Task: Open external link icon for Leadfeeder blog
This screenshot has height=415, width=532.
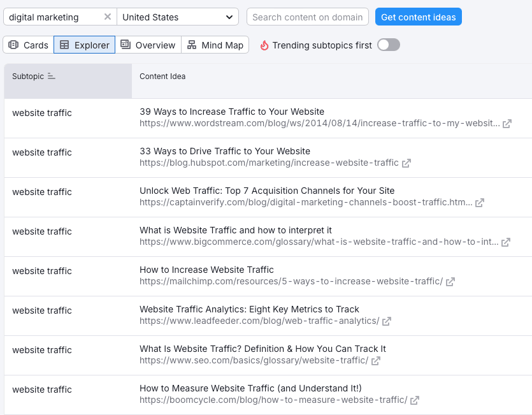Action: 387,321
